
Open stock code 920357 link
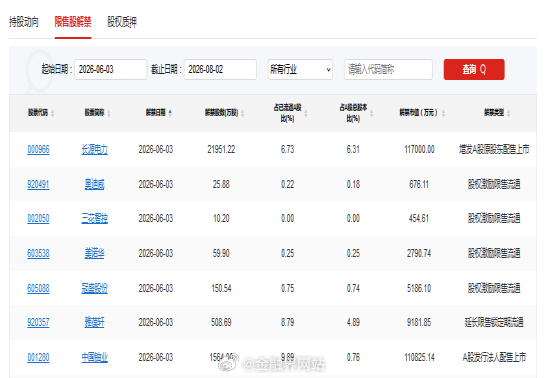(38, 323)
